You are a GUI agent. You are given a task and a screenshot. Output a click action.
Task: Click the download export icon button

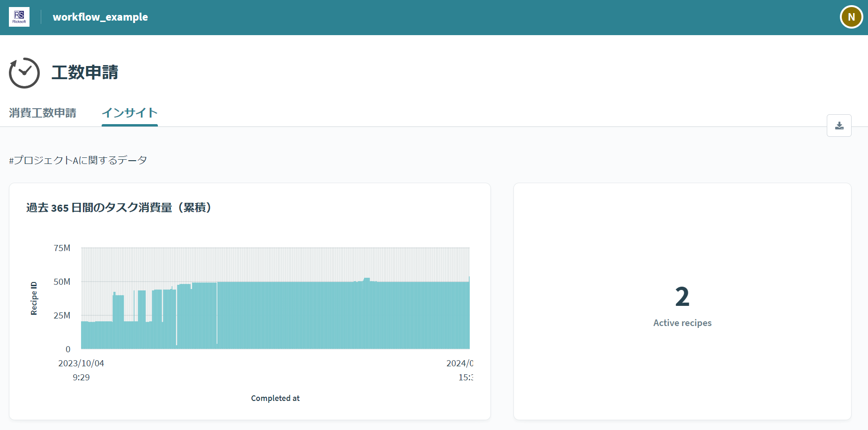[x=839, y=126]
